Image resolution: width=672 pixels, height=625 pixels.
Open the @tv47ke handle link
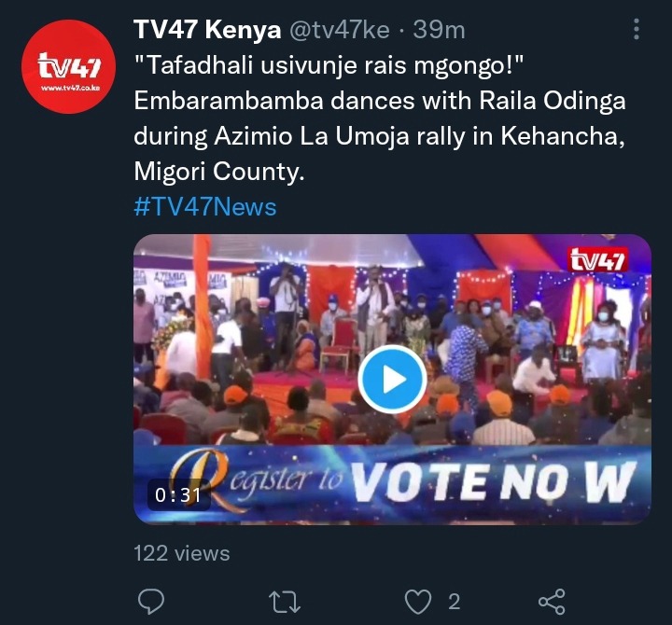(340, 30)
